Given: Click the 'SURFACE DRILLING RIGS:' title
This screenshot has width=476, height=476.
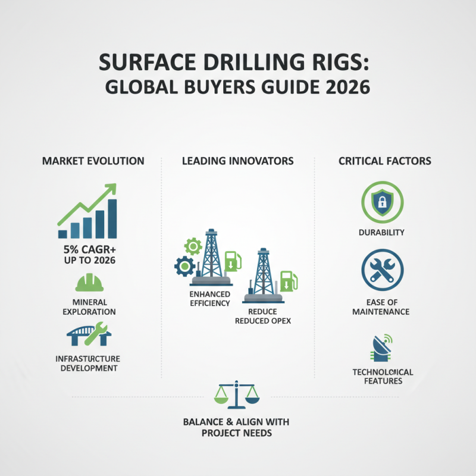Looking at the screenshot, I should tap(234, 62).
